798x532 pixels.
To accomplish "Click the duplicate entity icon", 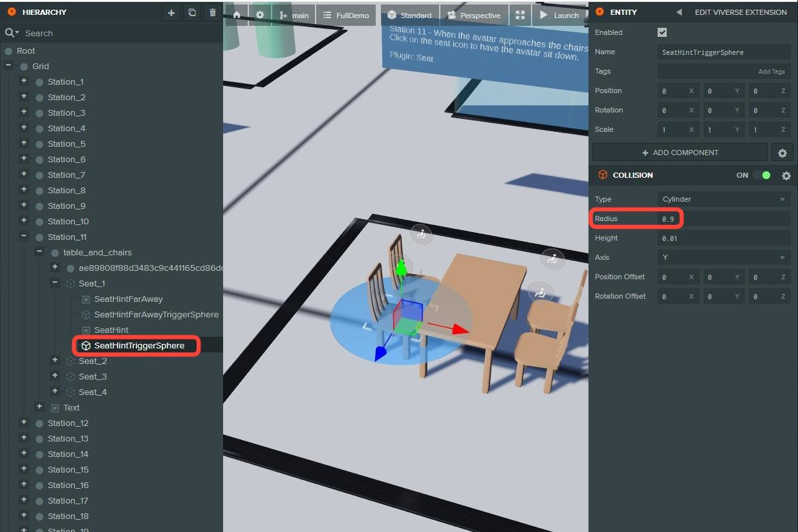I will tap(192, 13).
